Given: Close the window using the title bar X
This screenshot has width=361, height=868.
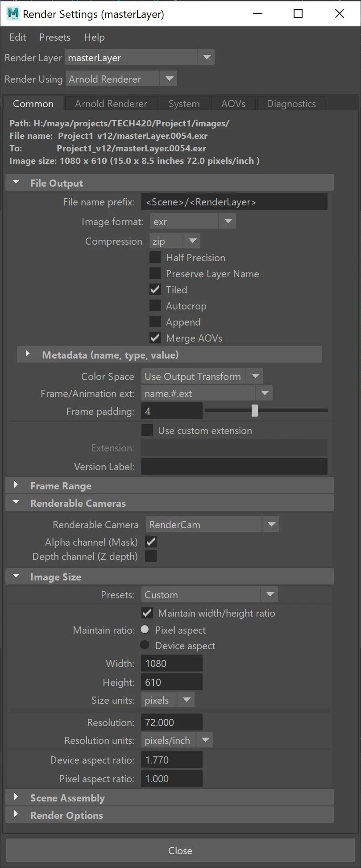Looking at the screenshot, I should coord(340,13).
